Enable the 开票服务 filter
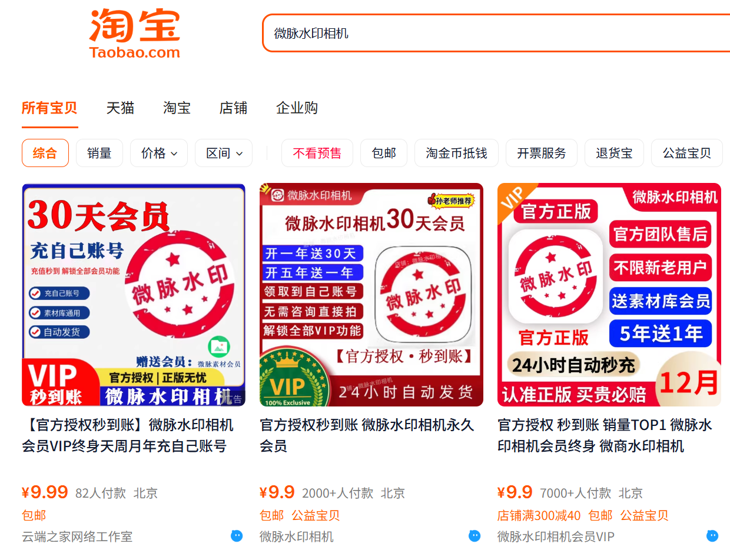Image resolution: width=730 pixels, height=560 pixels. pyautogui.click(x=542, y=153)
